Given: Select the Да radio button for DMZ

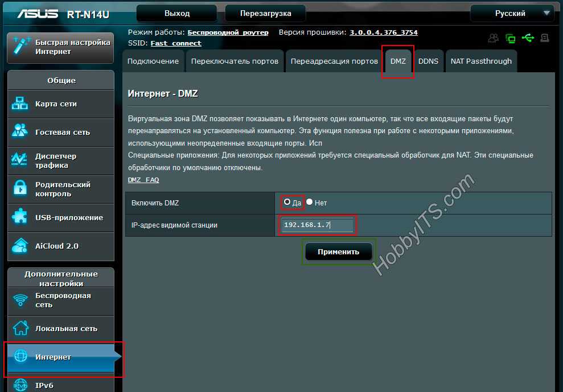Looking at the screenshot, I should (x=287, y=202).
